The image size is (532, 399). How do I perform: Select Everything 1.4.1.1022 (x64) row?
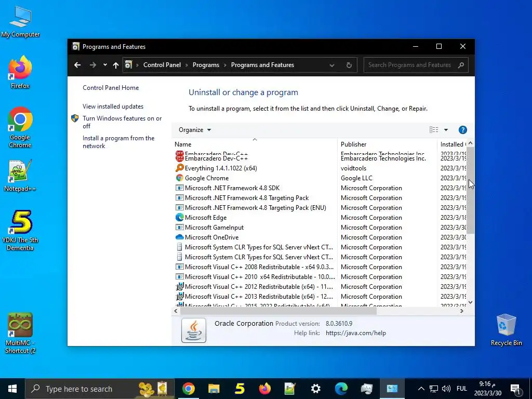(x=321, y=168)
